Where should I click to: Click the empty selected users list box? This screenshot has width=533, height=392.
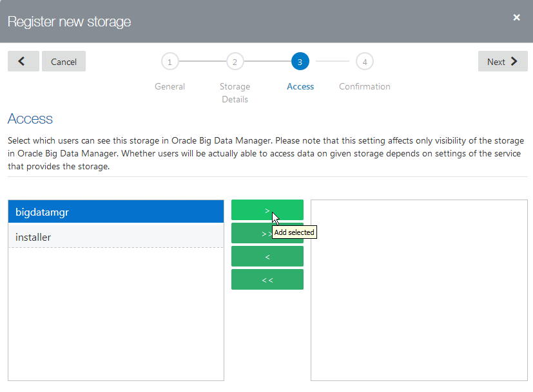[x=419, y=290]
